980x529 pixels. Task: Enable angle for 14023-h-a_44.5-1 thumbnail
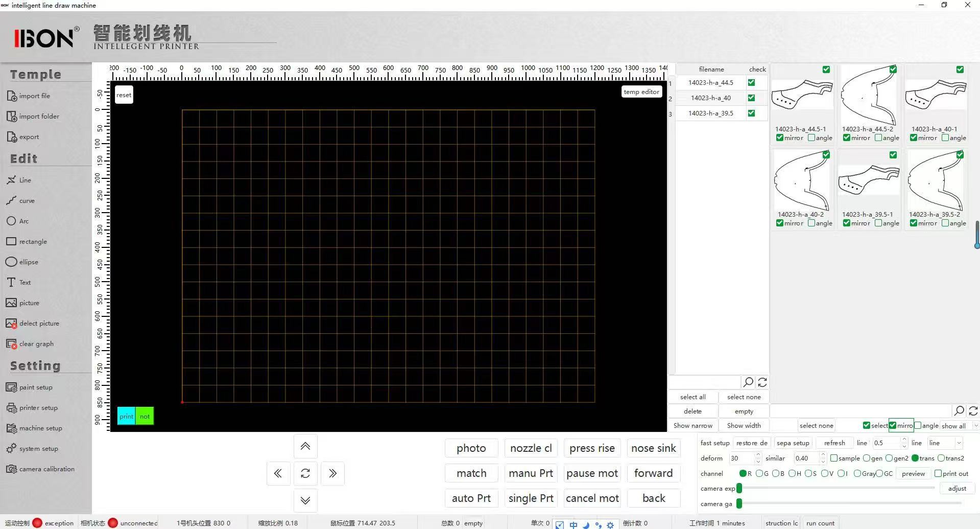[811, 137]
